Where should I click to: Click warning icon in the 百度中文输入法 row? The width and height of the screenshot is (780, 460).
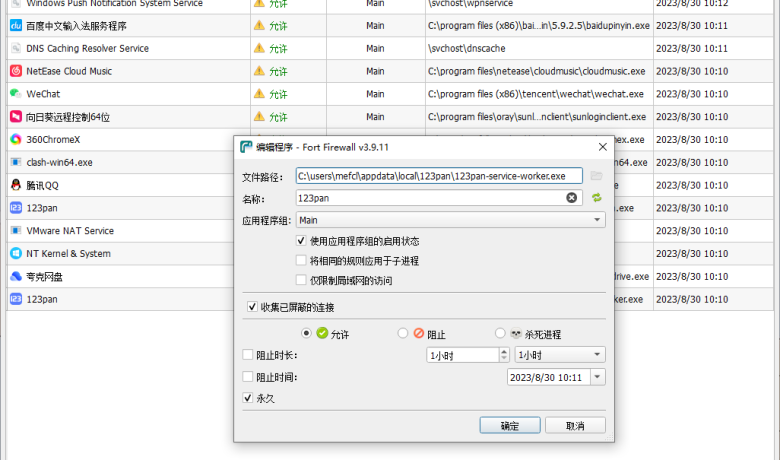[259, 25]
